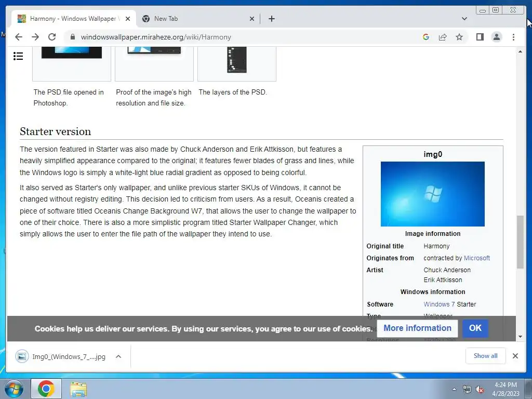532x399 pixels.
Task: Close the Harmony wiki tab
Action: tap(128, 19)
